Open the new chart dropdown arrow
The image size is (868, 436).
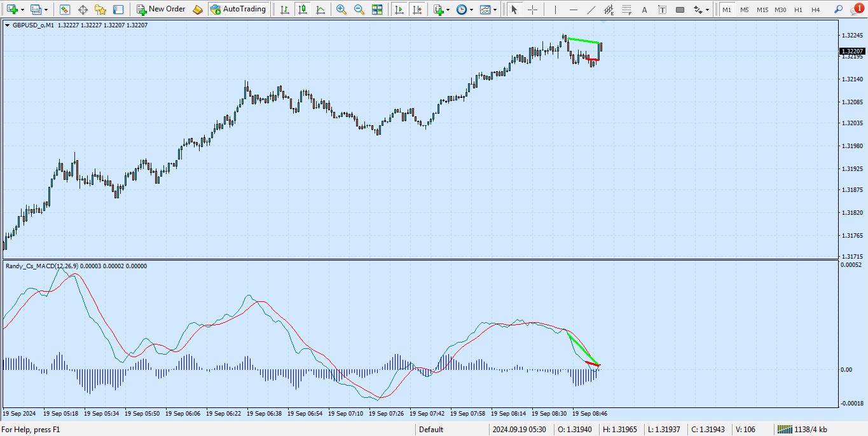click(24, 10)
